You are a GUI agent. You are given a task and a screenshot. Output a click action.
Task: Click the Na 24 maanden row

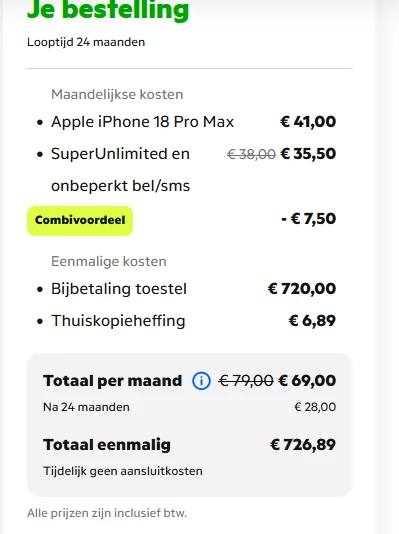190,407
